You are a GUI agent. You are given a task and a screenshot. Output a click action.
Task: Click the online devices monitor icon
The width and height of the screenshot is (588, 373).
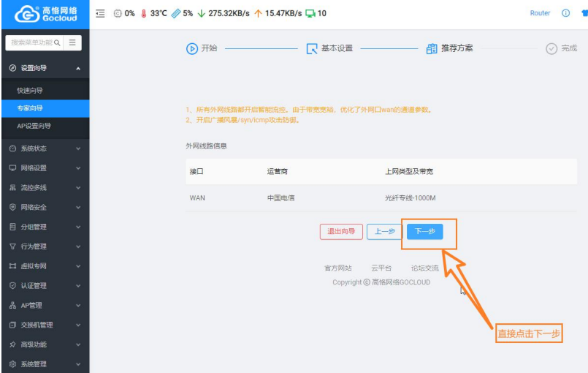pos(310,13)
